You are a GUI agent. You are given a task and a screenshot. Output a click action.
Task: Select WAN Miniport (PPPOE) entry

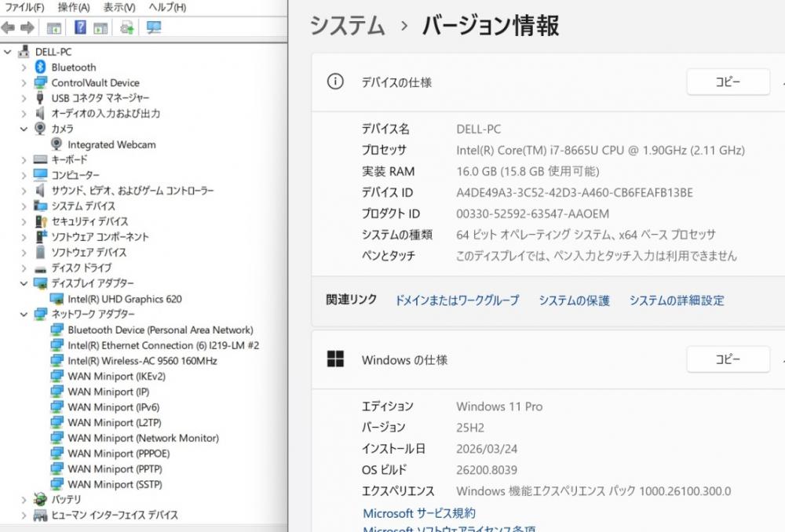tap(119, 454)
